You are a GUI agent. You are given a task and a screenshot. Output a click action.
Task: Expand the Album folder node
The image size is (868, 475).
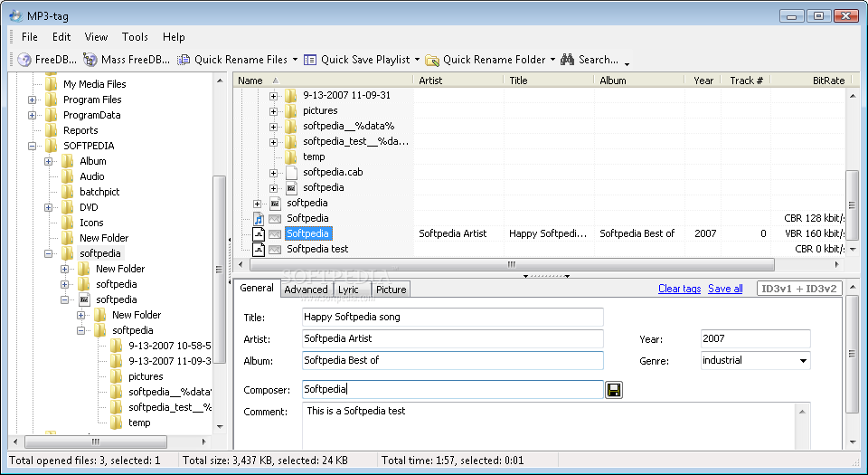48,161
